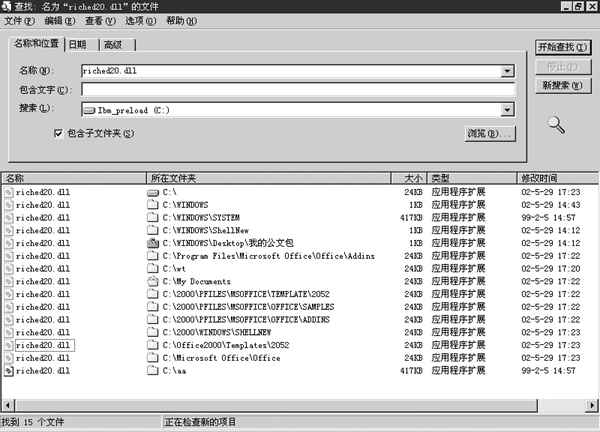Image resolution: width=600 pixels, height=432 pixels.
Task: Expand the 名称 dropdown arrow
Action: click(507, 71)
